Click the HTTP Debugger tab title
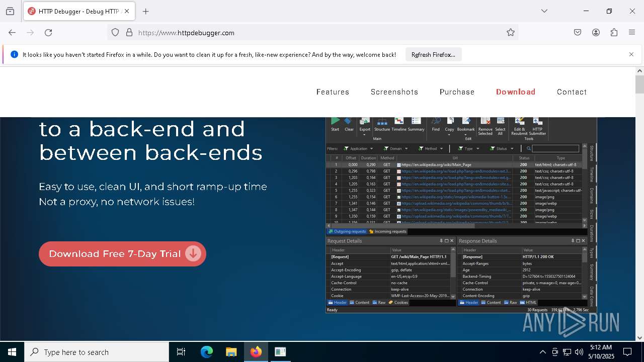This screenshot has width=644, height=362. [x=78, y=11]
